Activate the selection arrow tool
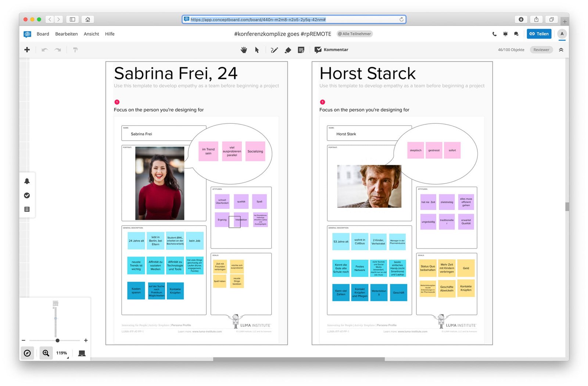 point(257,50)
